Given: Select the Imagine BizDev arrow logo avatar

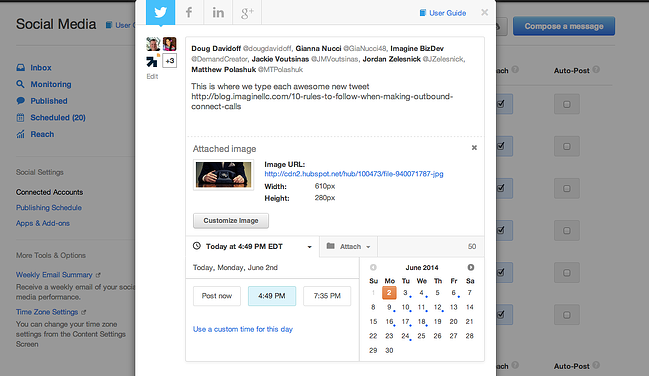Looking at the screenshot, I should tap(153, 61).
